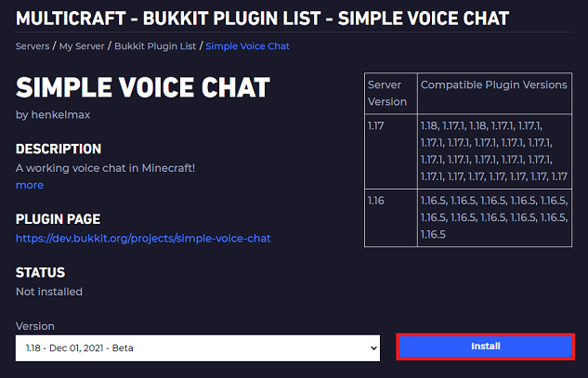Open the dev.bukkit.org plugin page link
588x378 pixels.
coord(143,239)
